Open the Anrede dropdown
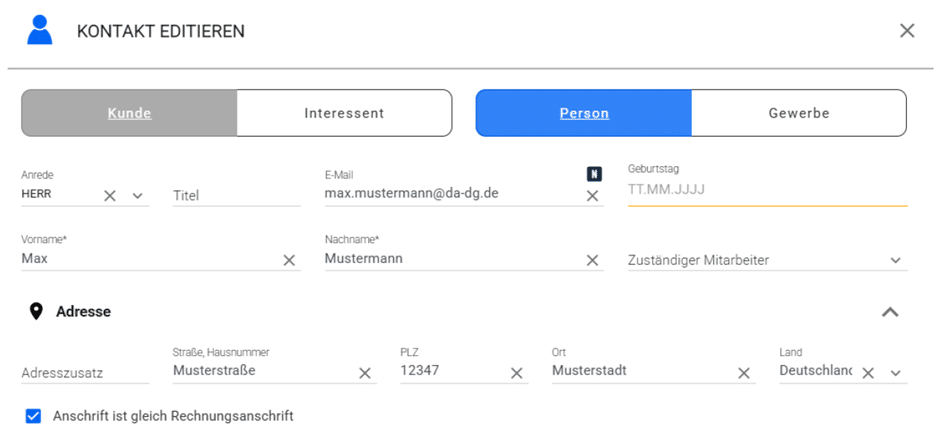 [x=138, y=196]
